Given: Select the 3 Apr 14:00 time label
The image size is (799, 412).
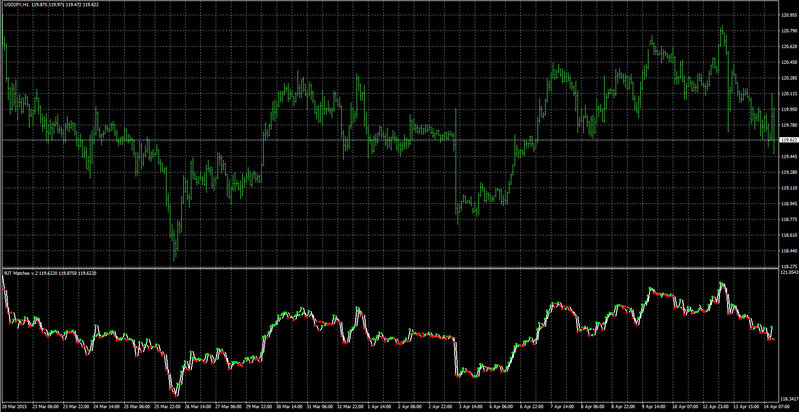Looking at the screenshot, I should click(x=465, y=406).
